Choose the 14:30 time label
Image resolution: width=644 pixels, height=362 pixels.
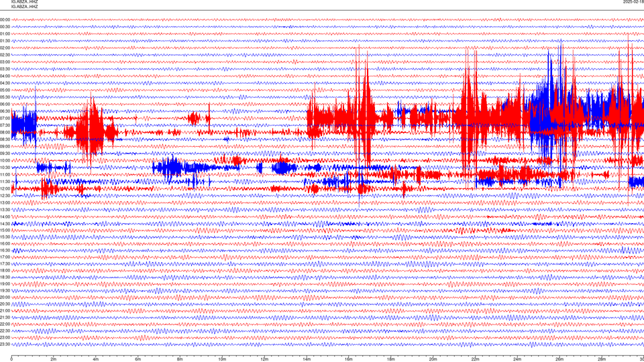5,224
